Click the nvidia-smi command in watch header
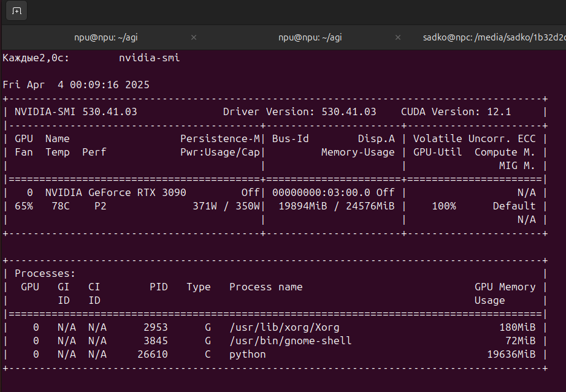Viewport: 566px width, 392px height. coord(149,58)
